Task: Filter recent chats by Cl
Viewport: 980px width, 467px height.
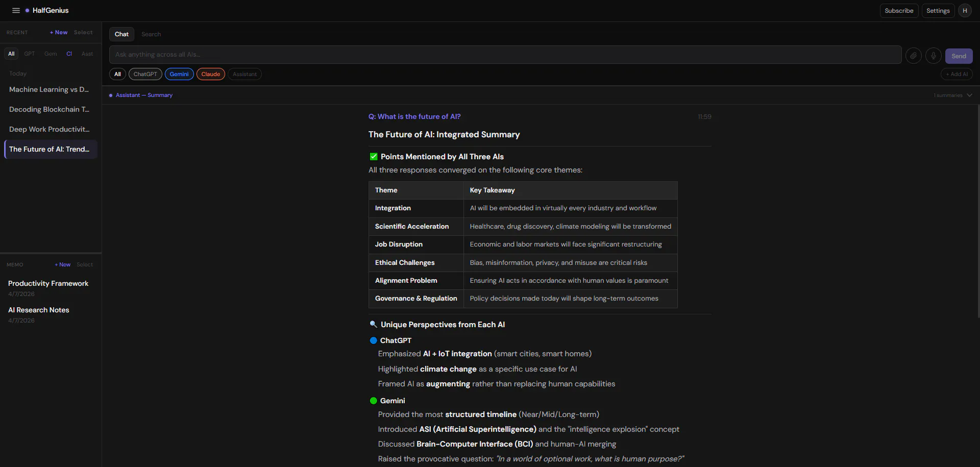Action: pos(69,54)
